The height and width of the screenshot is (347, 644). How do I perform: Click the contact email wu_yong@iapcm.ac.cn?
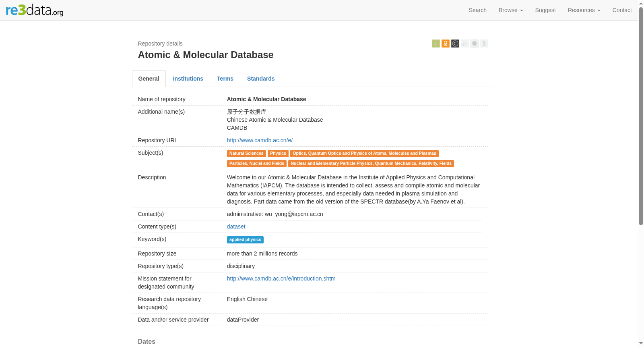pos(294,214)
